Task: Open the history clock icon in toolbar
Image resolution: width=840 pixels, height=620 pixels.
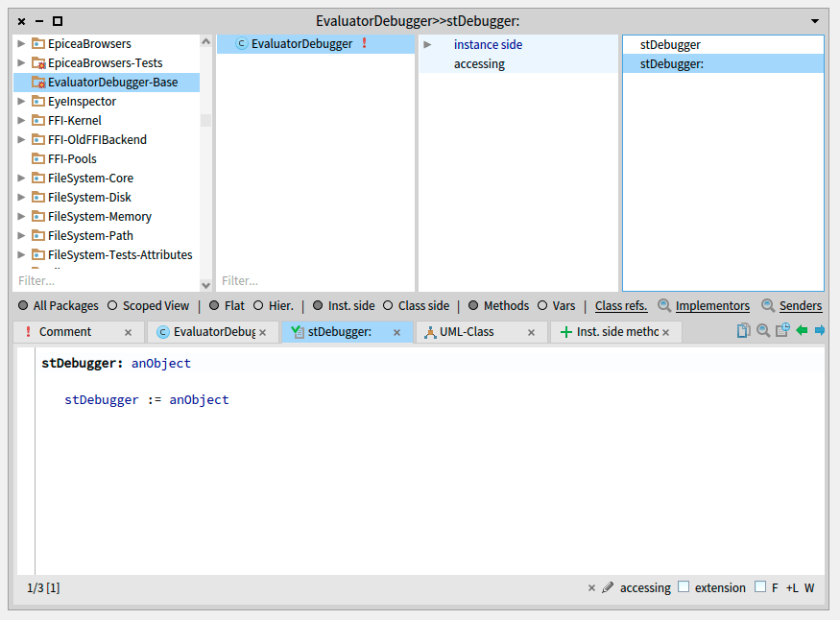Action: [x=781, y=331]
